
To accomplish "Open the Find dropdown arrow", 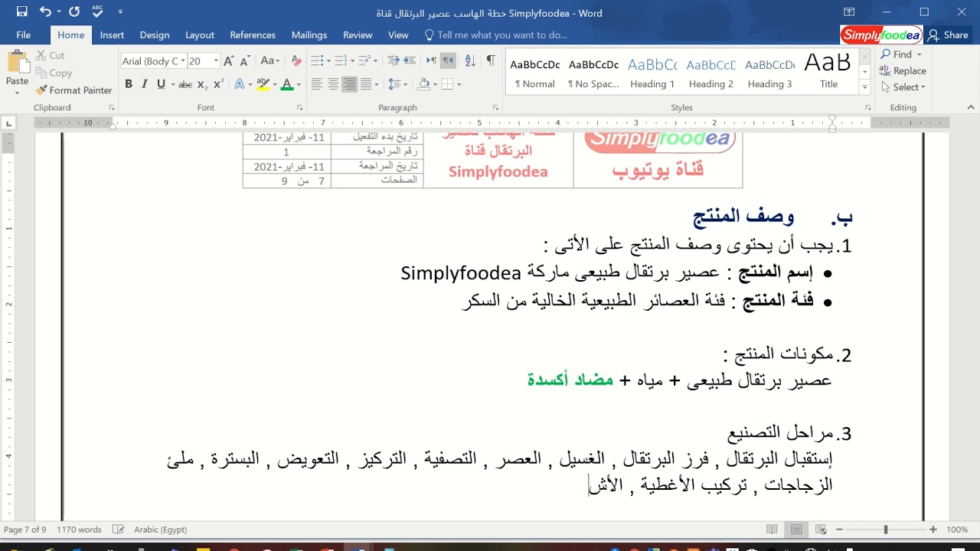I will (x=920, y=54).
